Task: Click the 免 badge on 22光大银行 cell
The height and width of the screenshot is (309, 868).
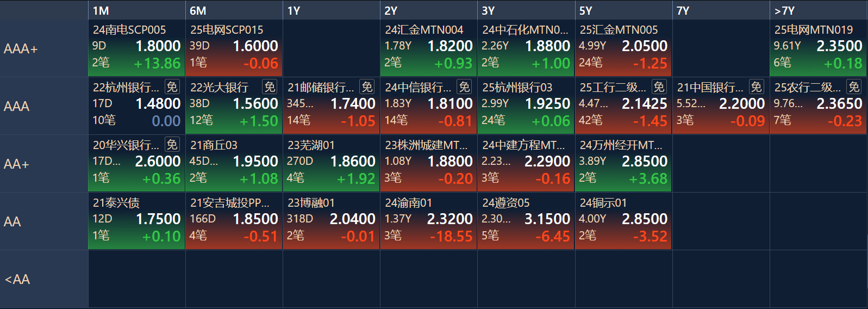Action: (x=270, y=87)
